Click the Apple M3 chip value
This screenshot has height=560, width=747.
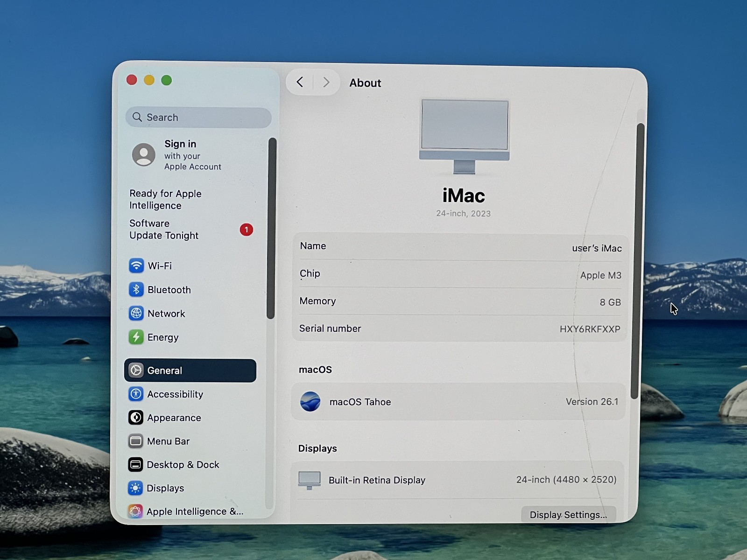pyautogui.click(x=600, y=275)
